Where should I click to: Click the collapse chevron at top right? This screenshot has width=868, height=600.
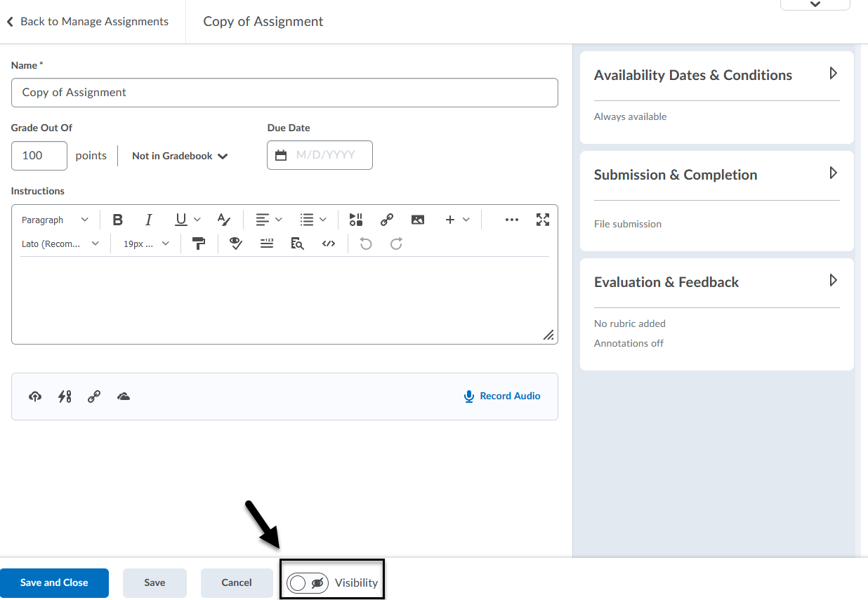pos(815,4)
